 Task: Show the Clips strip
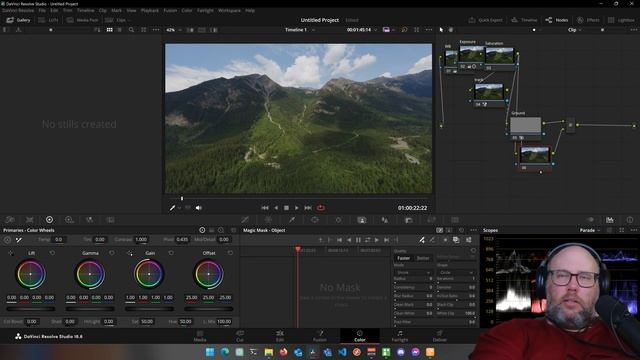point(117,20)
